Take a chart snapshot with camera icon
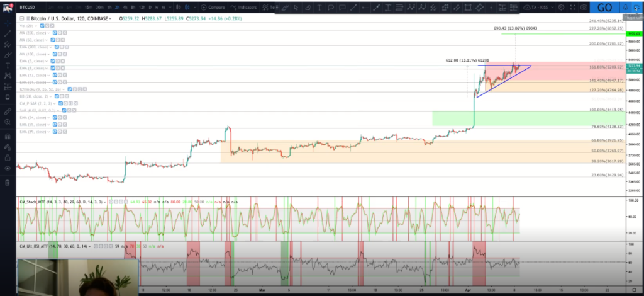644x296 pixels. [x=584, y=8]
